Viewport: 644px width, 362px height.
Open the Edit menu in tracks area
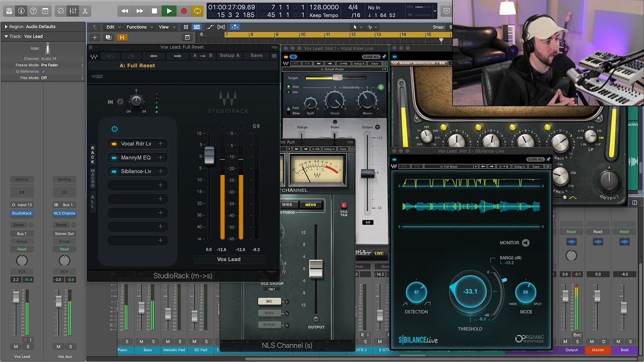click(x=113, y=27)
